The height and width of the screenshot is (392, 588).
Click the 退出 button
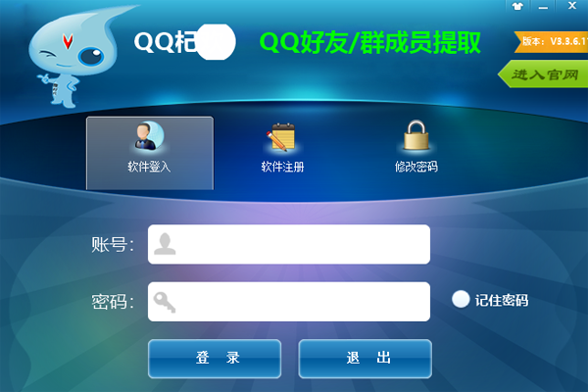tap(366, 359)
